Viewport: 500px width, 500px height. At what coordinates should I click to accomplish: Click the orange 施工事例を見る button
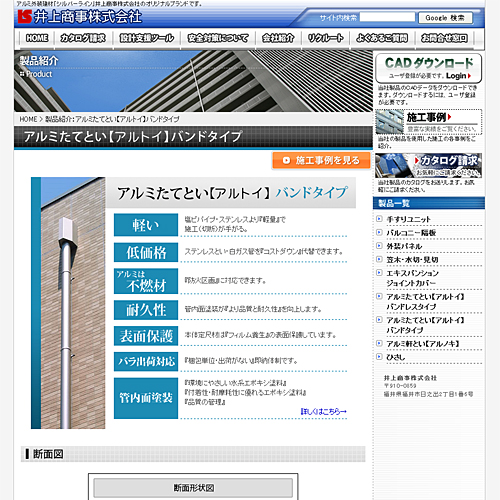pos(321,161)
